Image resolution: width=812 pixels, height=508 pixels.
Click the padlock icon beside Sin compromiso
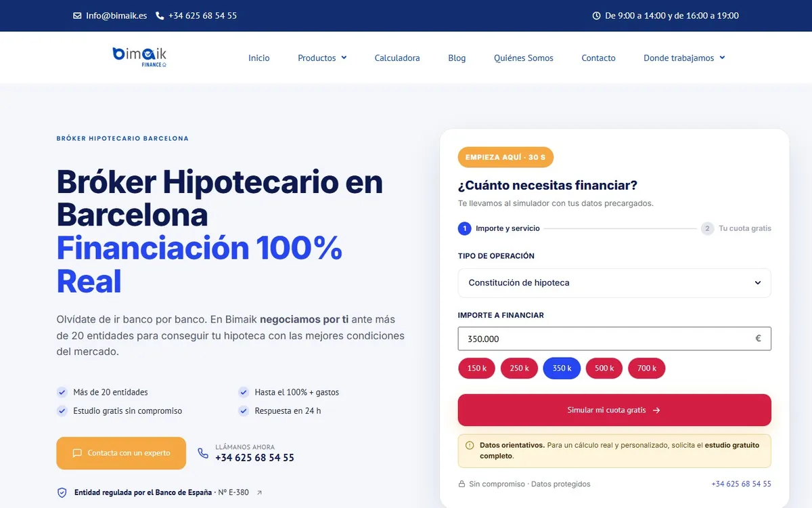(x=461, y=484)
